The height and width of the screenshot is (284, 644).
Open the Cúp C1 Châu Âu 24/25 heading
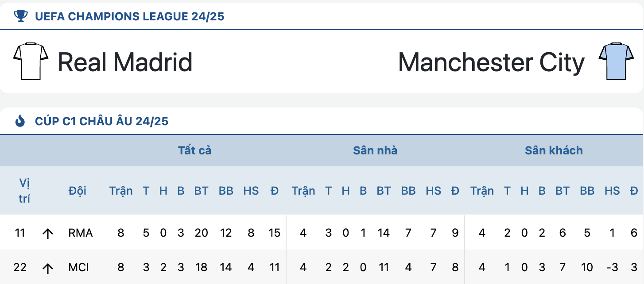coord(102,121)
